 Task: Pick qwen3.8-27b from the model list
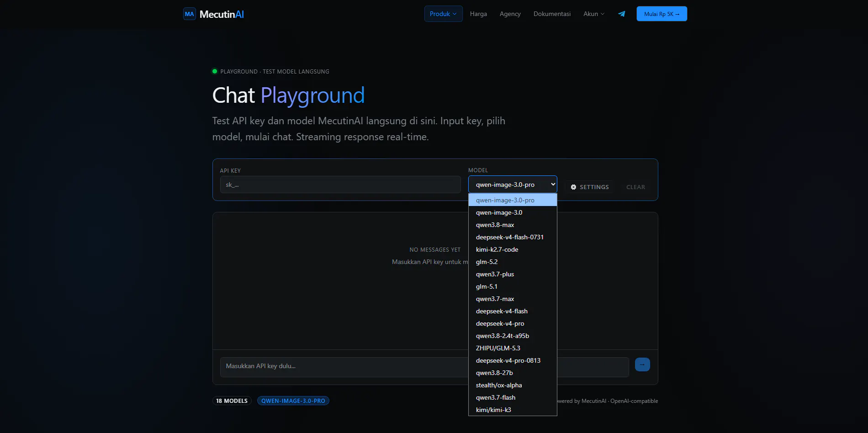(x=513, y=373)
